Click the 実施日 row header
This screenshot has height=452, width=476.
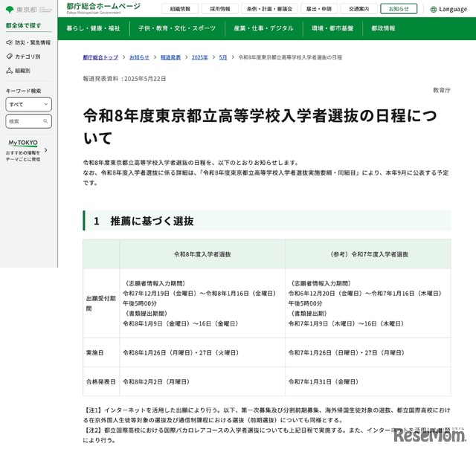(101, 353)
